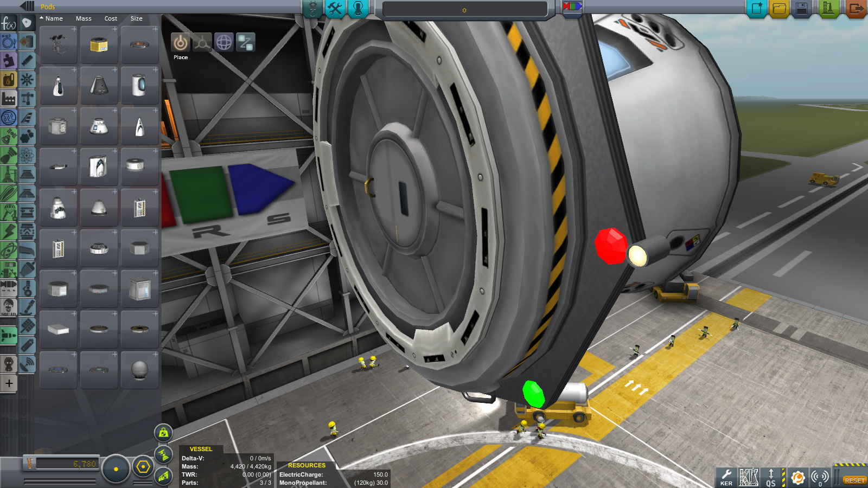
Task: Launch the vessel with green button
Action: click(828, 8)
